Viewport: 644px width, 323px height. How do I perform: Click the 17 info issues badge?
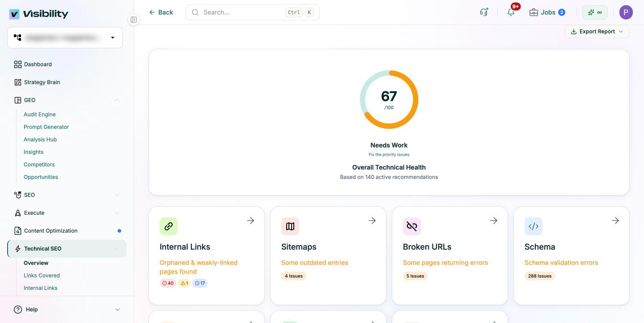click(200, 283)
